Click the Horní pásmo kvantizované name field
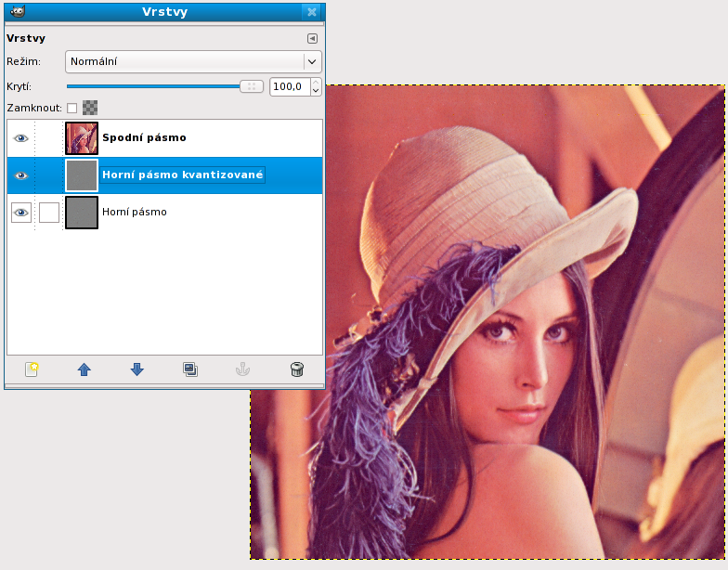The height and width of the screenshot is (570, 728). 182,175
